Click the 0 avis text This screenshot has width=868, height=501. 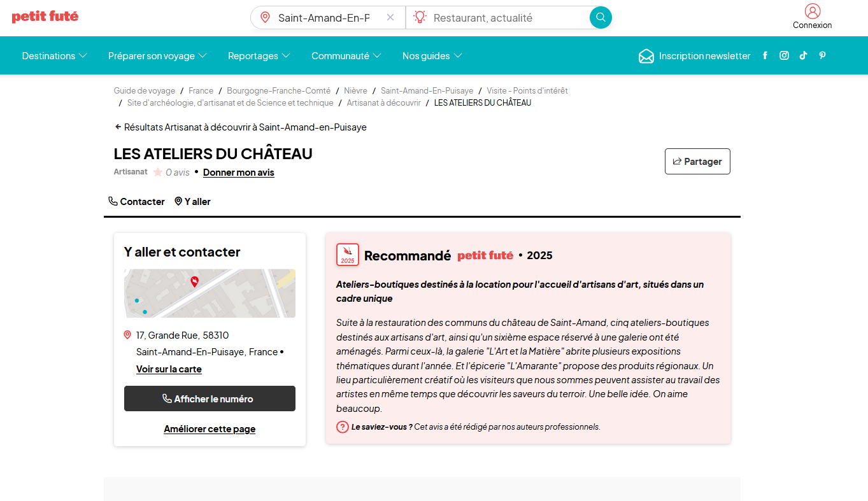pos(178,173)
